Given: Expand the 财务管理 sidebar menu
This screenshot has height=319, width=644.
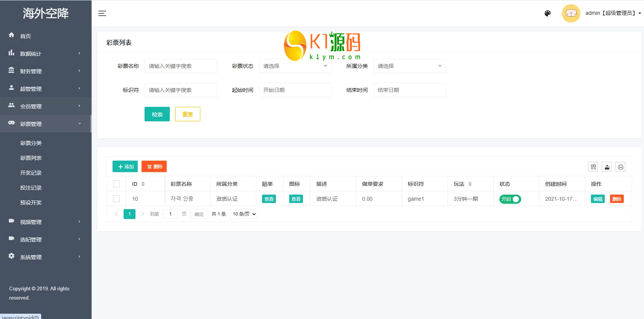Looking at the screenshot, I should (46, 71).
